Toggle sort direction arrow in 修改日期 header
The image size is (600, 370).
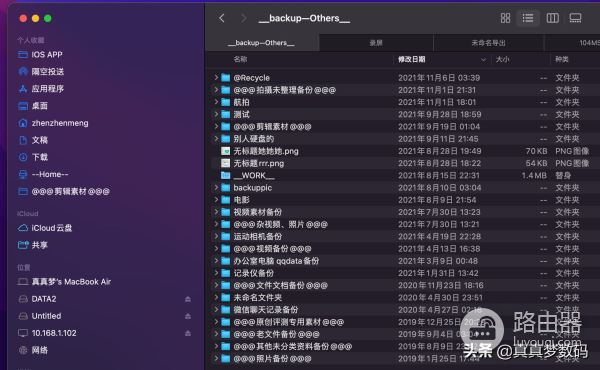click(483, 60)
